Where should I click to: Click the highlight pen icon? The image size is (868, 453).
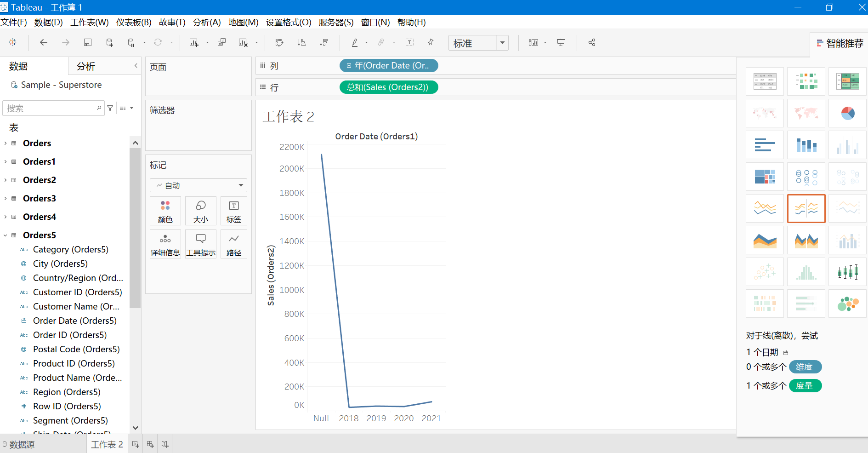coord(355,42)
